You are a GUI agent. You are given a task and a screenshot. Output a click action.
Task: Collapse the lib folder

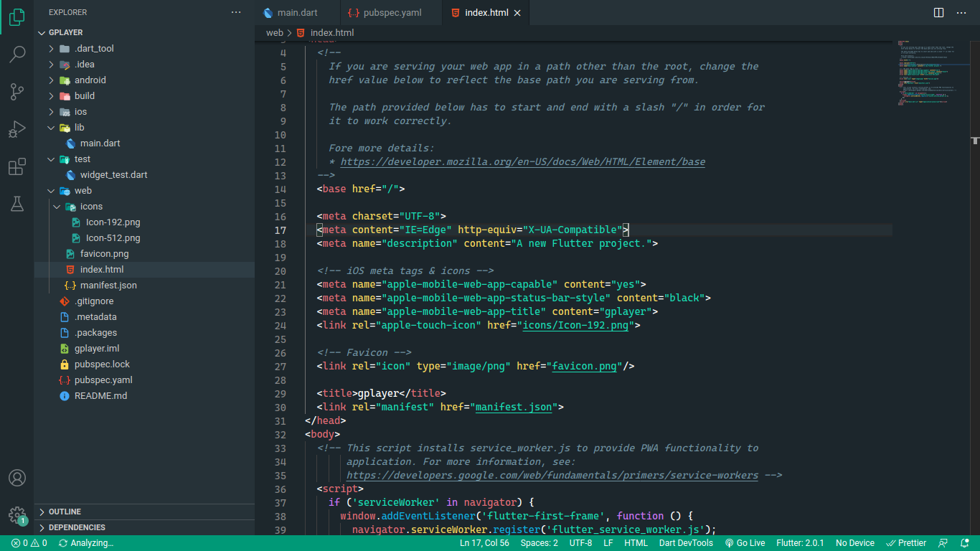point(52,128)
